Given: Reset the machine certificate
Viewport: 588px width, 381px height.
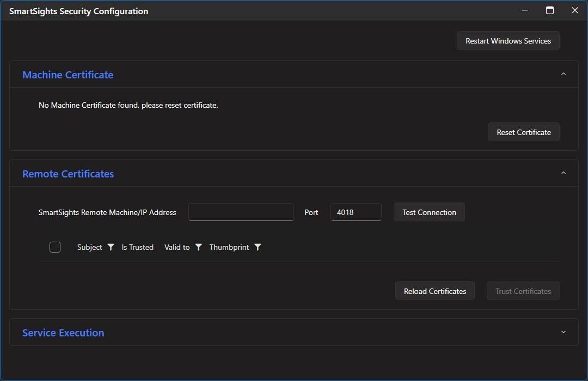Looking at the screenshot, I should coord(524,132).
